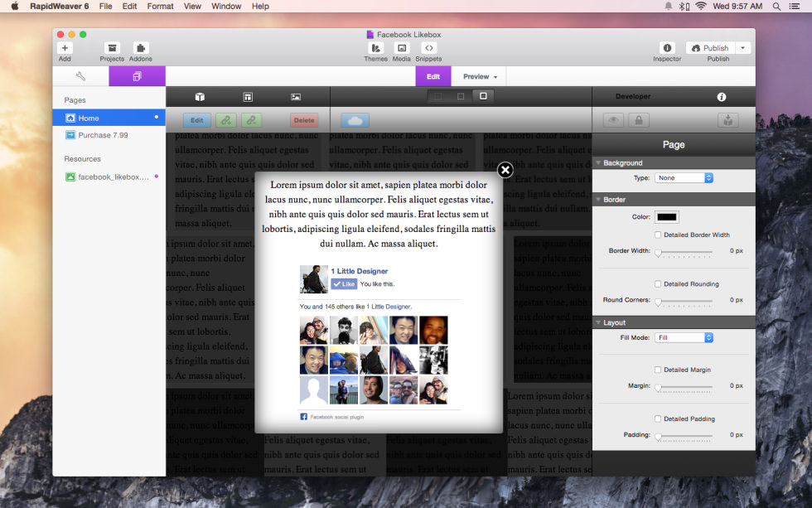The height and width of the screenshot is (508, 812).
Task: Open the Window menu
Action: point(226,6)
